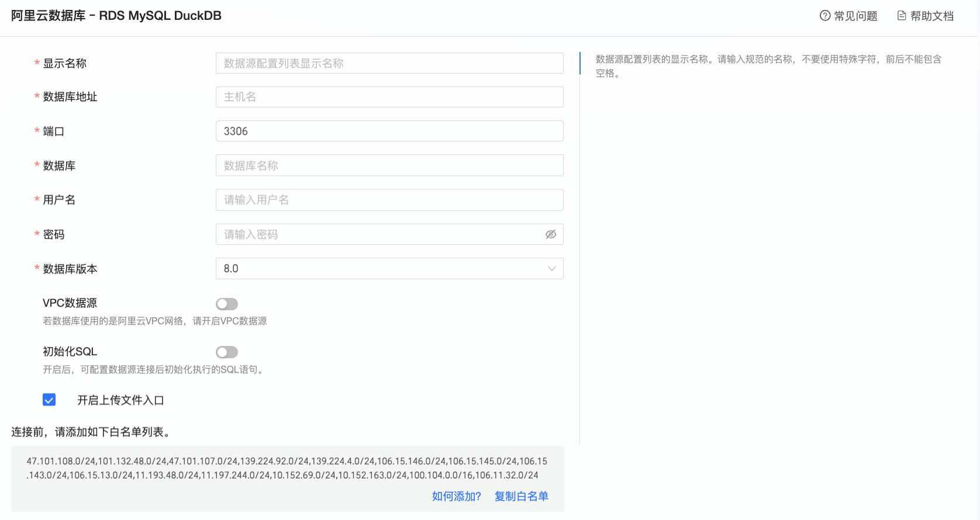Screen dimensions: 980x520
Task: Click the VPC数据源 label text
Action: [x=70, y=303]
